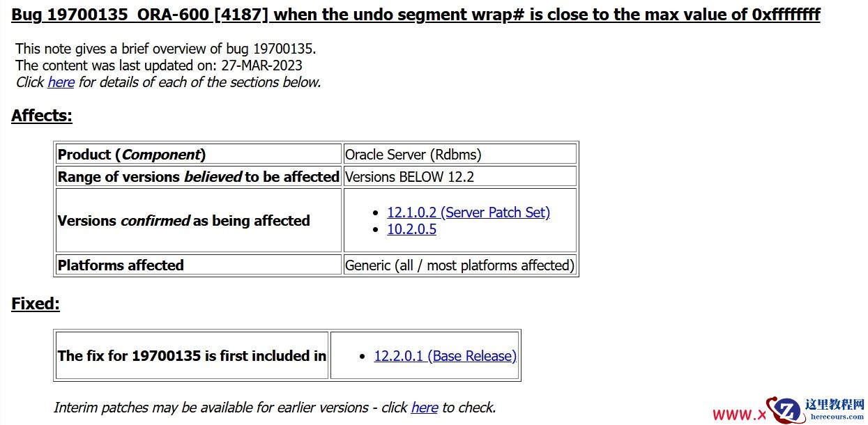Follow the 12.2.0.1 (Base Release) link
Image resolution: width=868 pixels, height=425 pixels.
[445, 356]
